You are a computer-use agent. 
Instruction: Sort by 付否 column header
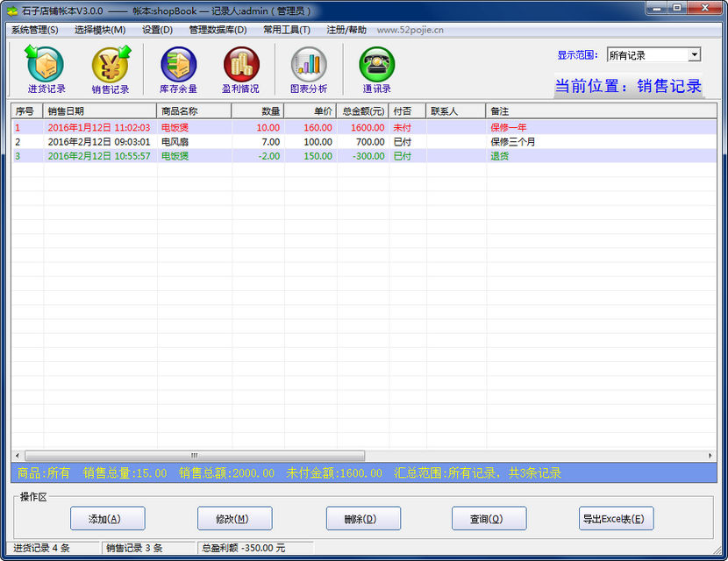407,111
